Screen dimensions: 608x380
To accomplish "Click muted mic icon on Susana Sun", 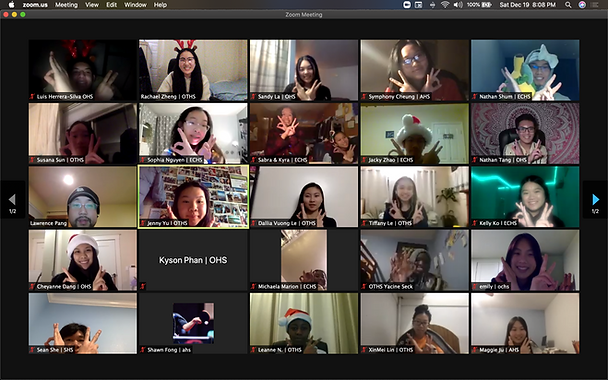I will click(32, 160).
